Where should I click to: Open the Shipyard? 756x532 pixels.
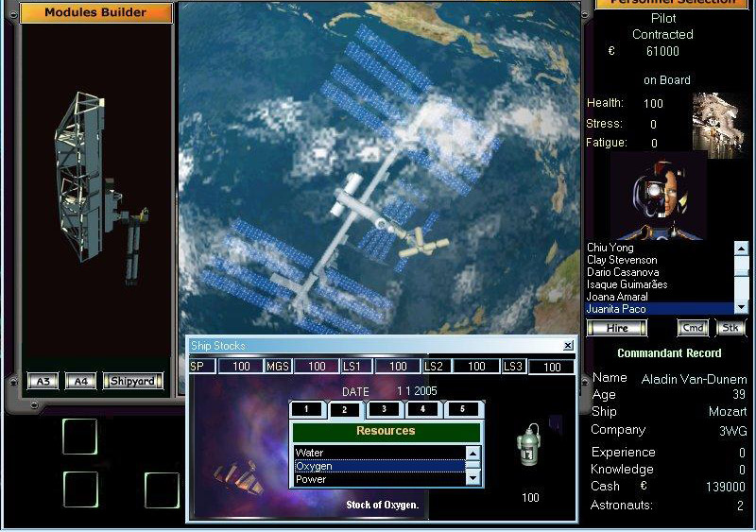132,382
